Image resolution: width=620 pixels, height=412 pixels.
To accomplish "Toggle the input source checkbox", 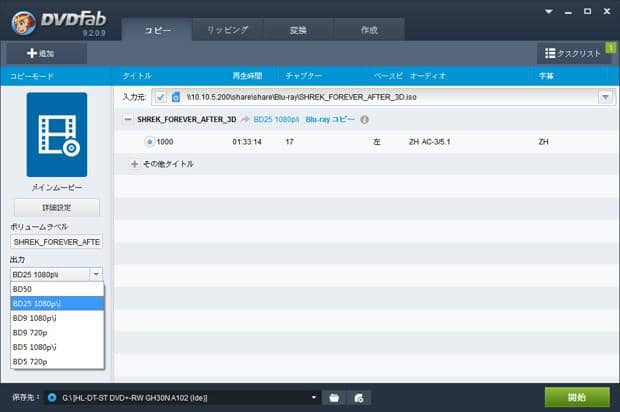I will point(160,97).
